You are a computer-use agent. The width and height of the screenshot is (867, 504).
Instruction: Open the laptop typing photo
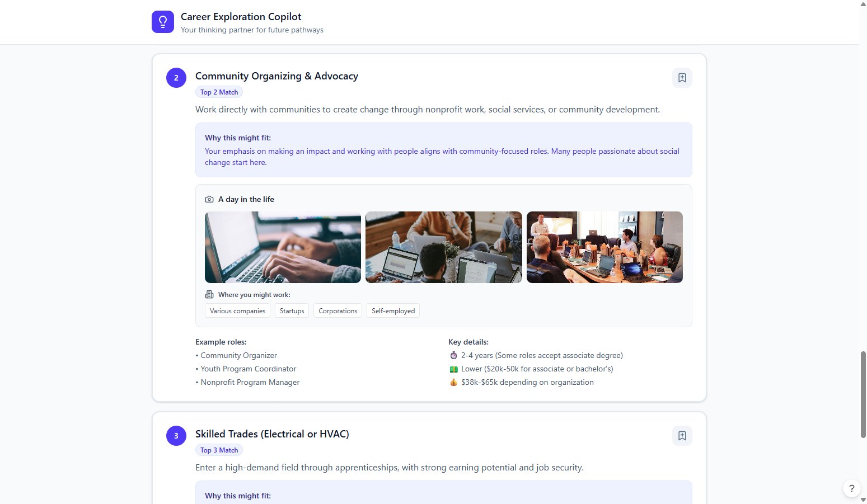click(x=283, y=247)
